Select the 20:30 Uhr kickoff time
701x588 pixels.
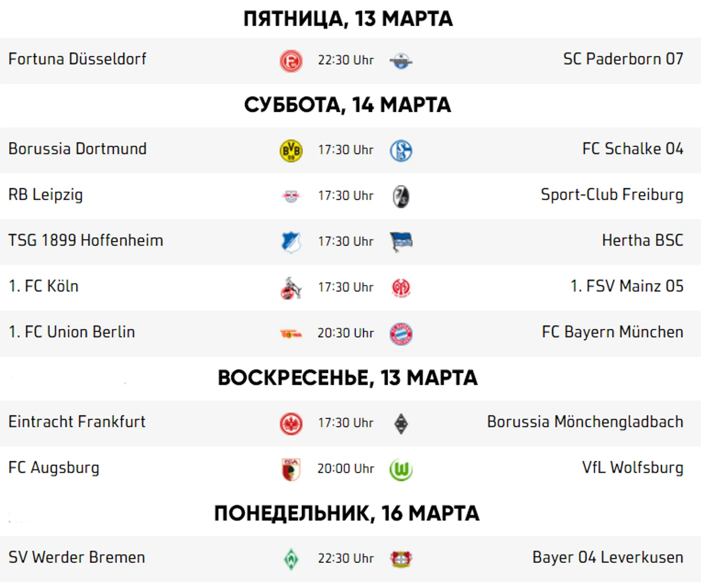tap(346, 333)
